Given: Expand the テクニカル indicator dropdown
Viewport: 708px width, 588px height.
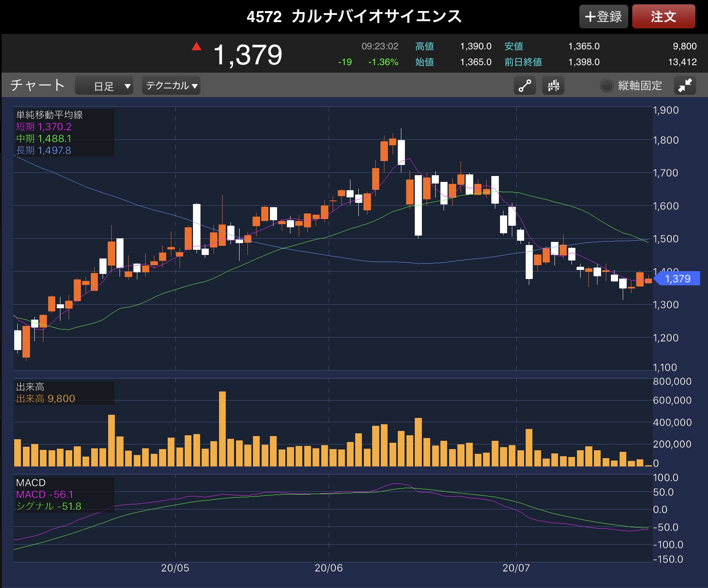Looking at the screenshot, I should tap(171, 86).
